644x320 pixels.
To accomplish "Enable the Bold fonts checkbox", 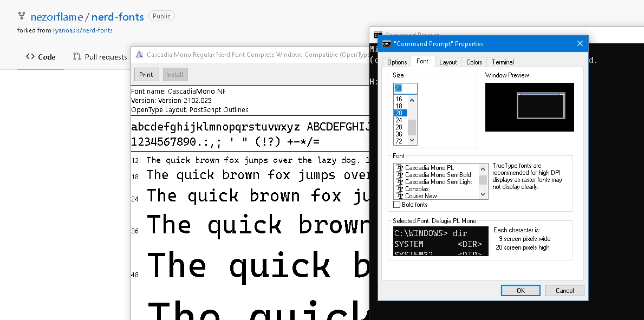I will point(397,205).
